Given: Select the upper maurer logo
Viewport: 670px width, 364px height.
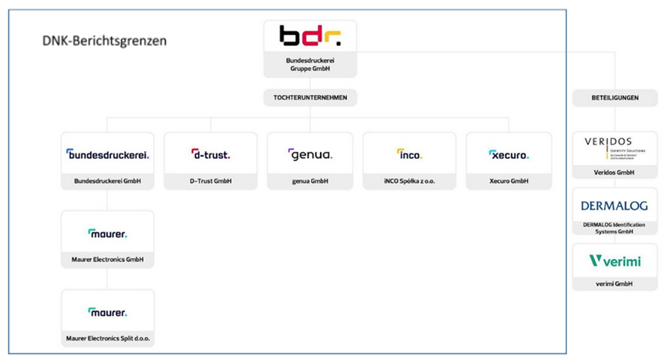Looking at the screenshot, I should pyautogui.click(x=108, y=233).
